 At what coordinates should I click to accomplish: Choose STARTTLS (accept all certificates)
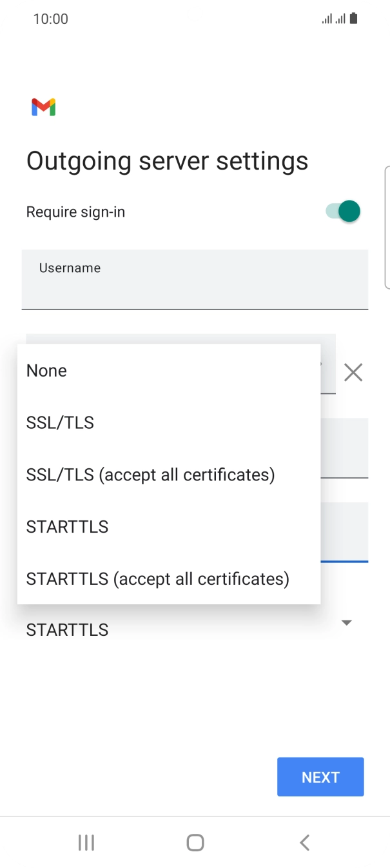(x=157, y=578)
